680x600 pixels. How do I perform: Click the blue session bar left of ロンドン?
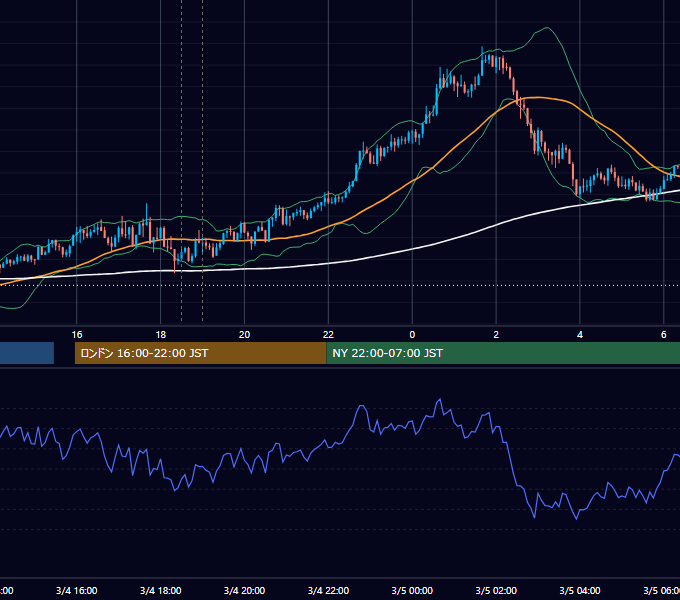click(x=27, y=353)
